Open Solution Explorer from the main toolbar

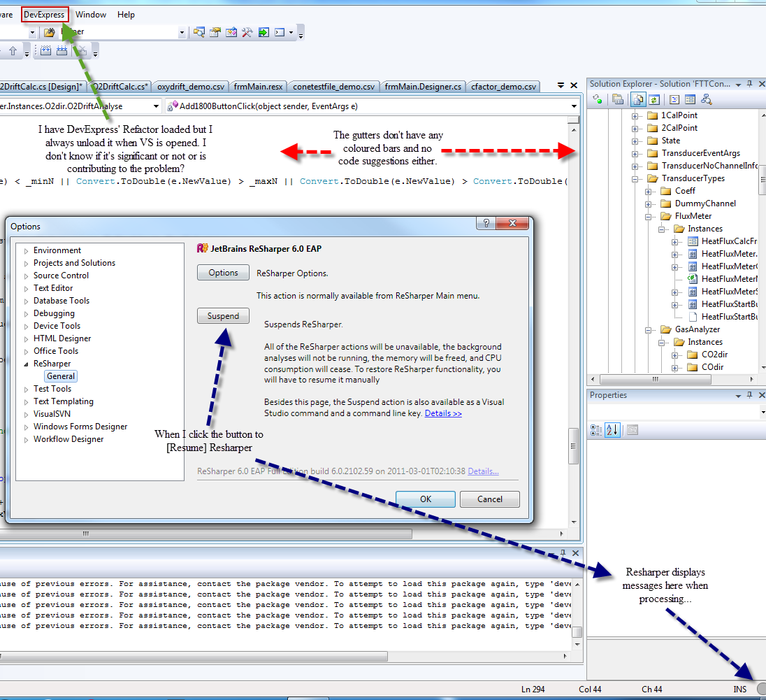(x=198, y=32)
